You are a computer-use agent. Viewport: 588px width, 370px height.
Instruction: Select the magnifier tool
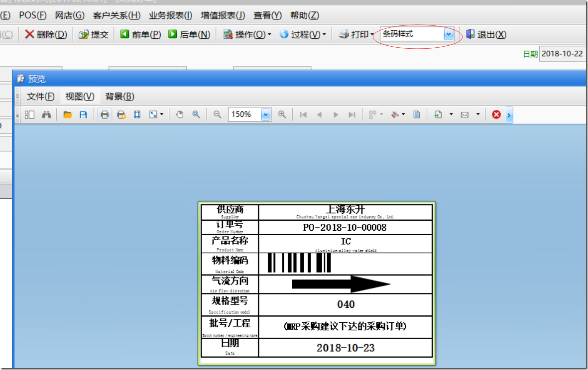coord(196,114)
